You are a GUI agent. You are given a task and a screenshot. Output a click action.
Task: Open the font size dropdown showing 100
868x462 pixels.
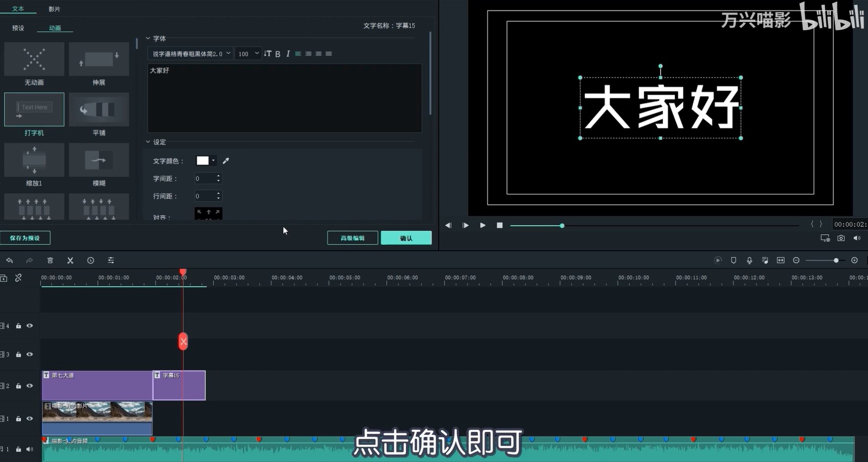(x=248, y=53)
